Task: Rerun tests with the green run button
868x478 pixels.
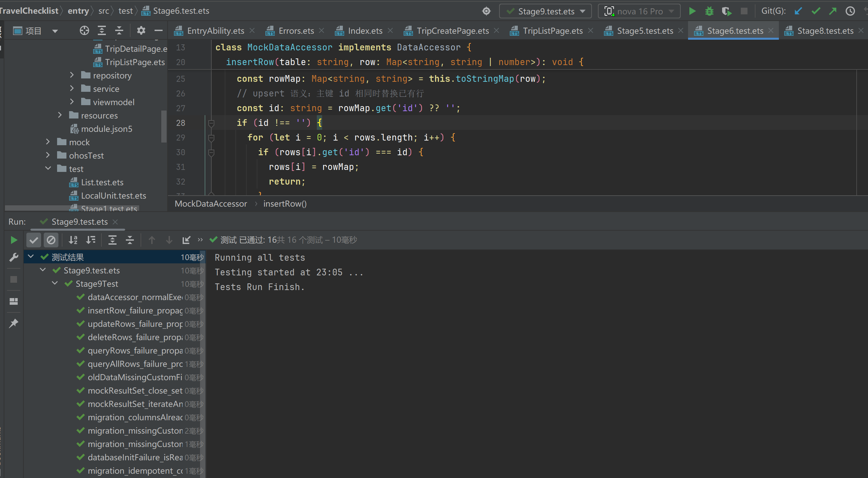Action: [14, 240]
